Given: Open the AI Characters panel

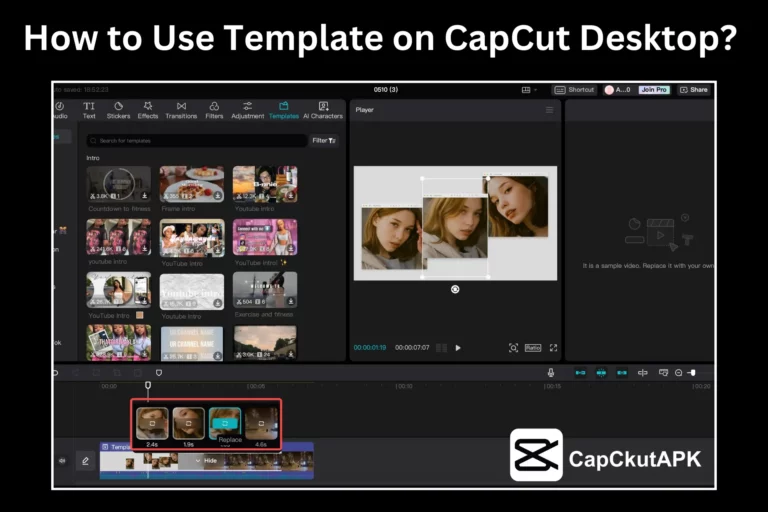Looking at the screenshot, I should click(323, 110).
